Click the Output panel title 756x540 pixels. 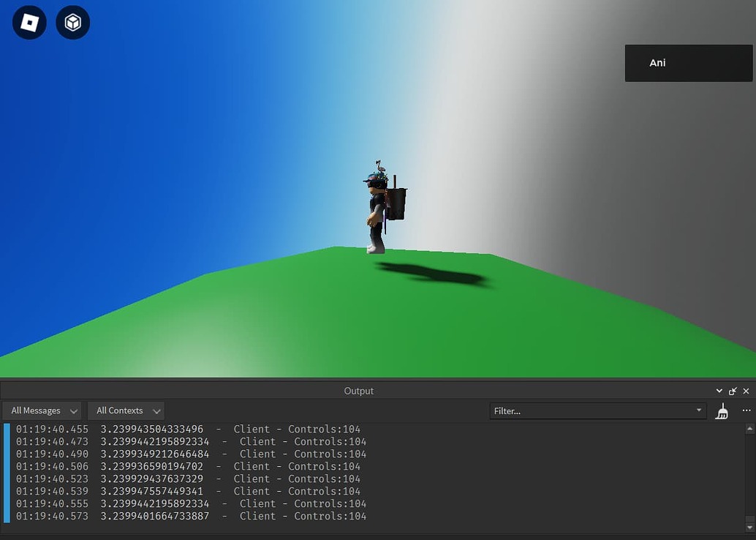(x=358, y=391)
